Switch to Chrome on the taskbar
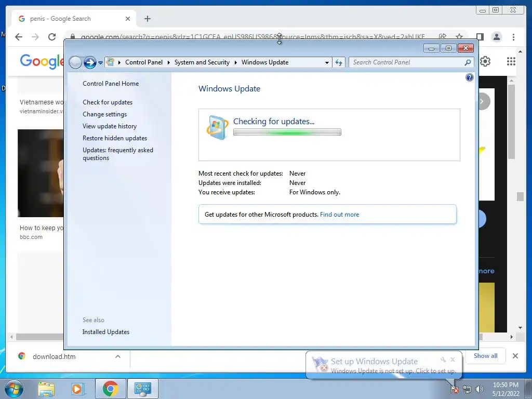 tap(110, 389)
